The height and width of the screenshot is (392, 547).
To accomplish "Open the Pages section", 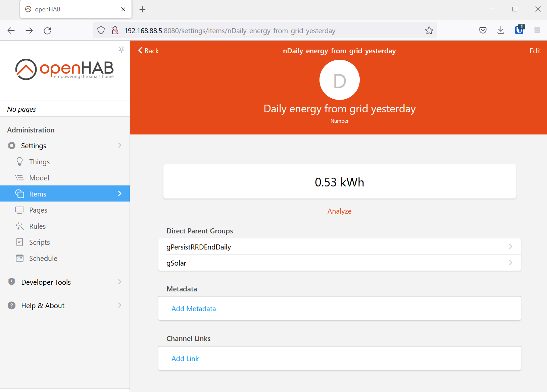I will pyautogui.click(x=38, y=210).
